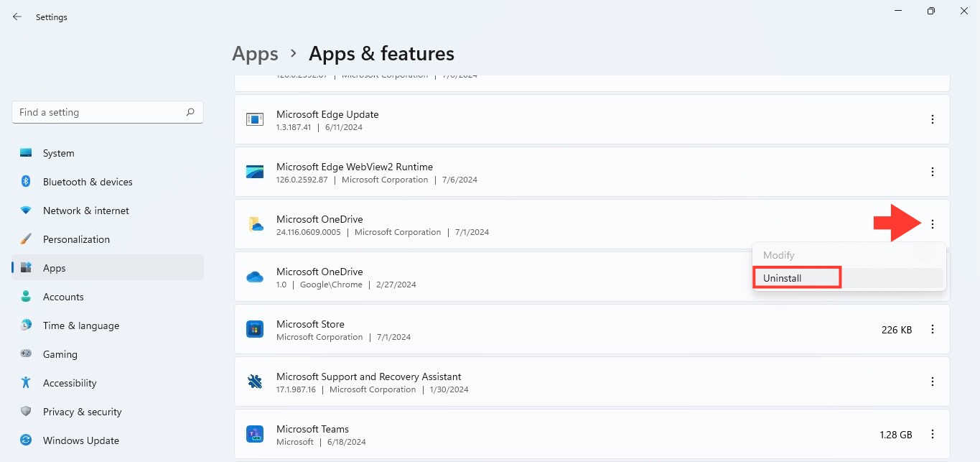Open more options for Microsoft Edge Update

933,119
